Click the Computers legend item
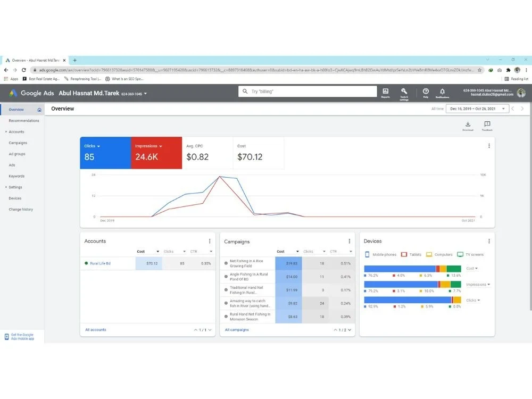 point(439,254)
